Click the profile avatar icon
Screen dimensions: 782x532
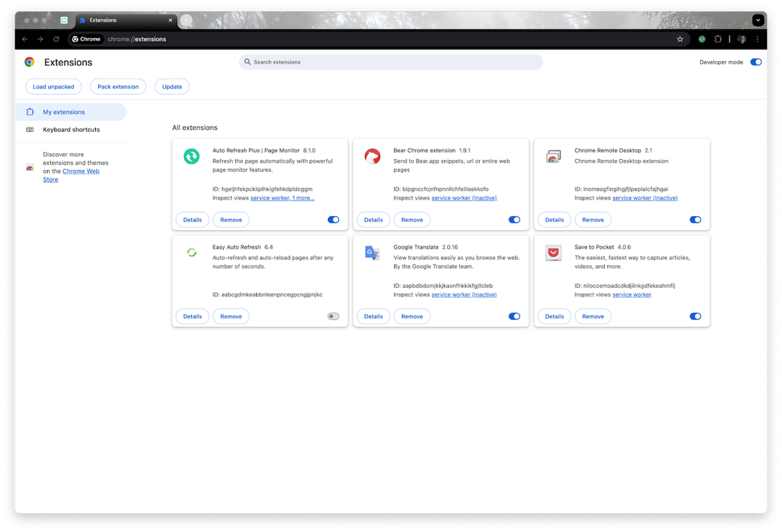tap(741, 39)
